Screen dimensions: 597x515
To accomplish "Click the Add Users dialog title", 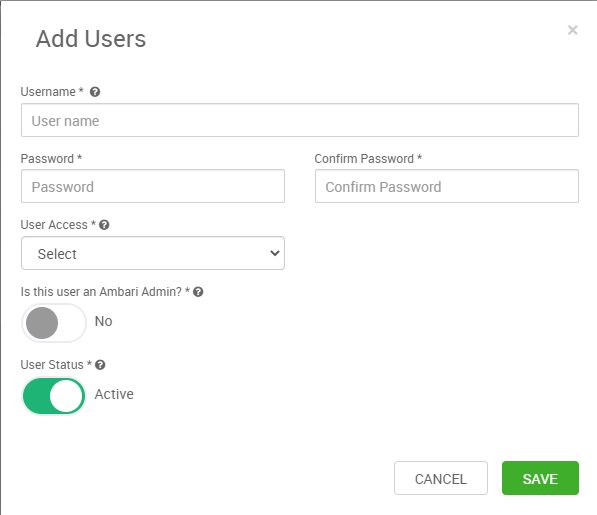I will point(91,38).
